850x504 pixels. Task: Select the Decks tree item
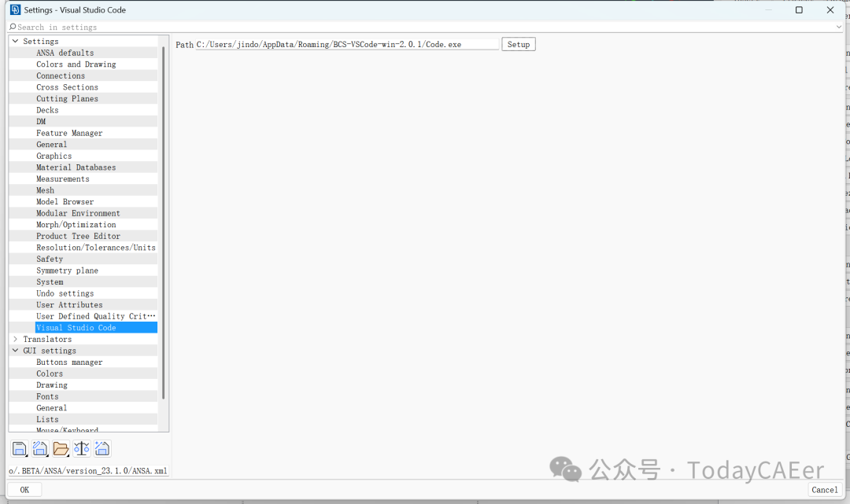pos(47,110)
